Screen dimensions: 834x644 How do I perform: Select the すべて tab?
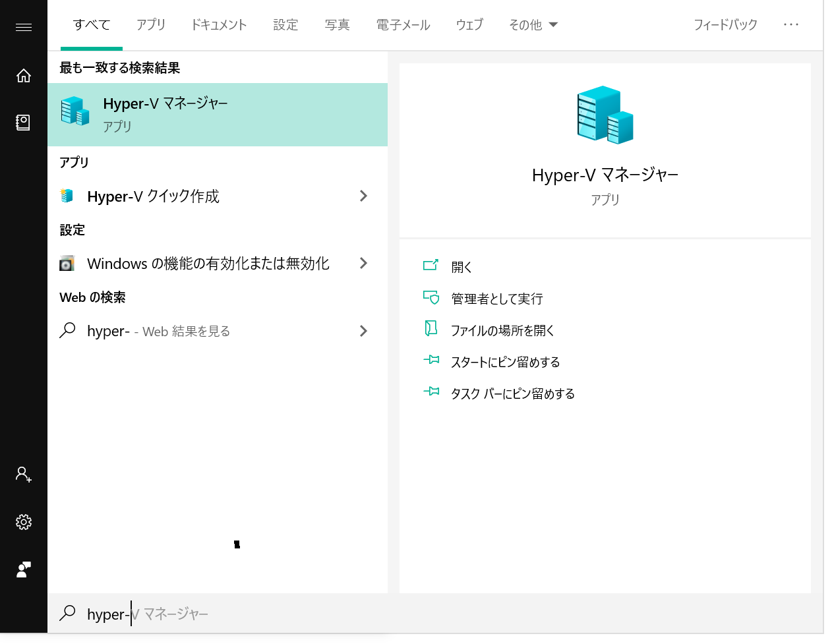[92, 25]
